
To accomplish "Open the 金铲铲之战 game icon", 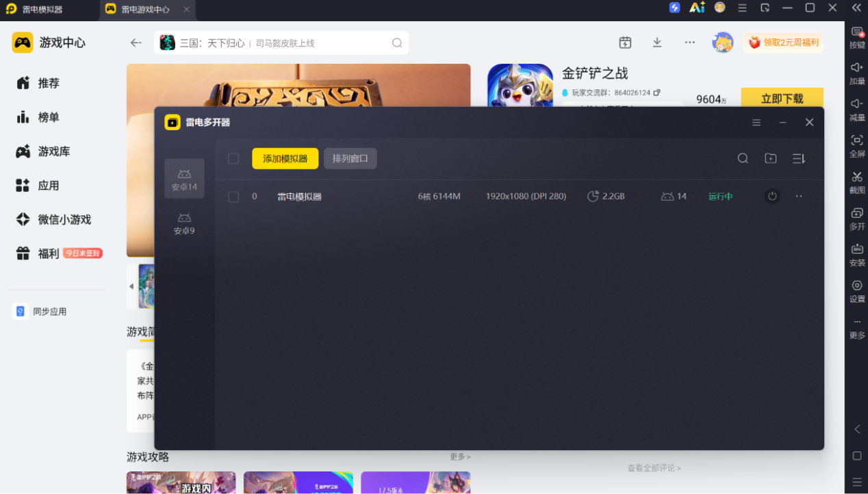I will coord(520,86).
